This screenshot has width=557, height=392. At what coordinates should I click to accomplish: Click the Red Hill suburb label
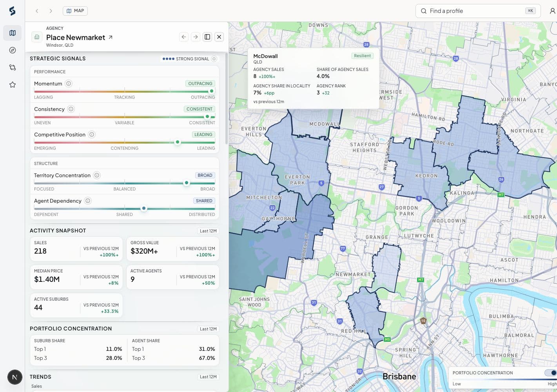(354, 331)
